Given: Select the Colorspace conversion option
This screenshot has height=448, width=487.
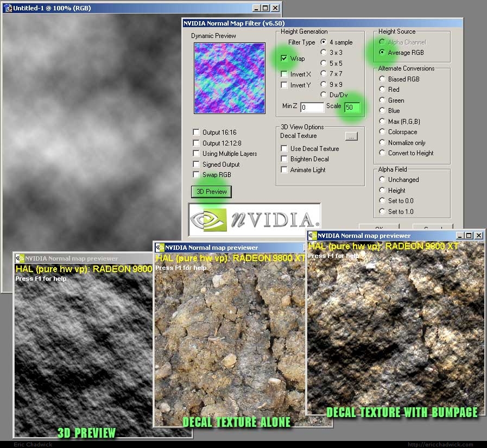Looking at the screenshot, I should pos(382,132).
